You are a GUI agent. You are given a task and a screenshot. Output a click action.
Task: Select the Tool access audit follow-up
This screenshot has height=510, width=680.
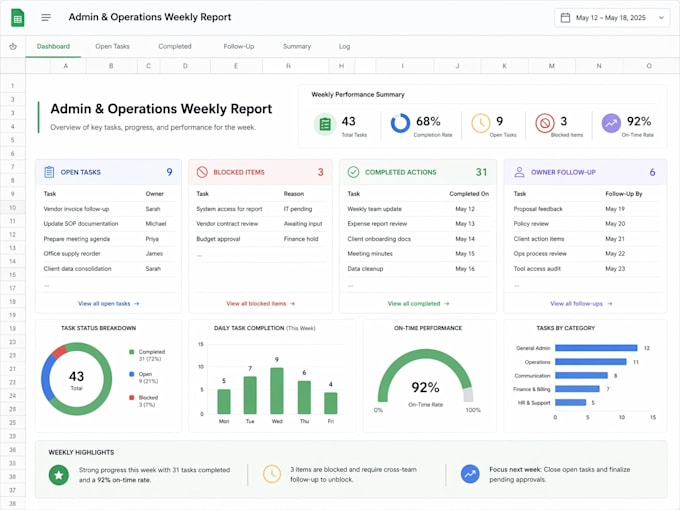537,269
